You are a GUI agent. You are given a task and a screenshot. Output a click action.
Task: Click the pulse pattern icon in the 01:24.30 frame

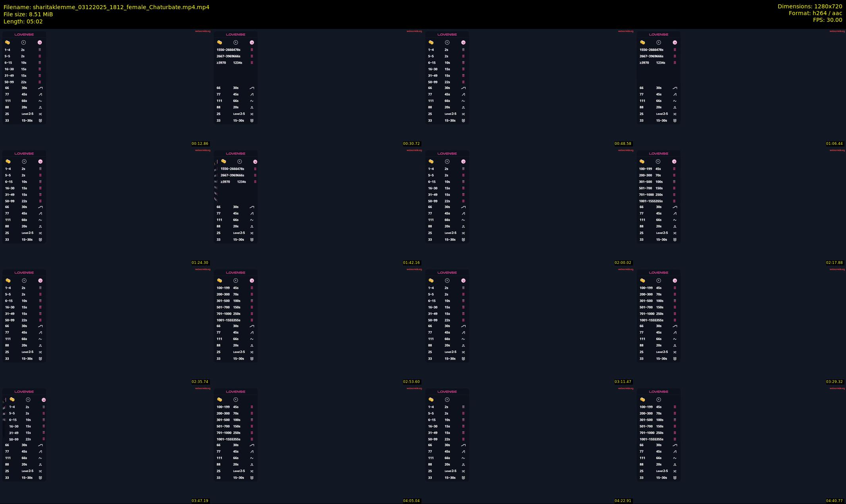[40, 227]
